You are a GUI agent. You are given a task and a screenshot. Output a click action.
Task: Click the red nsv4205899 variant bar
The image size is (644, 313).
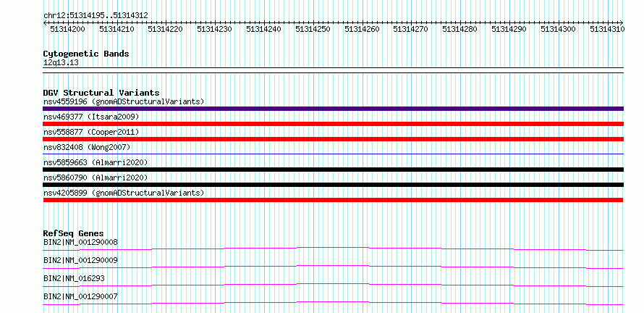click(333, 200)
